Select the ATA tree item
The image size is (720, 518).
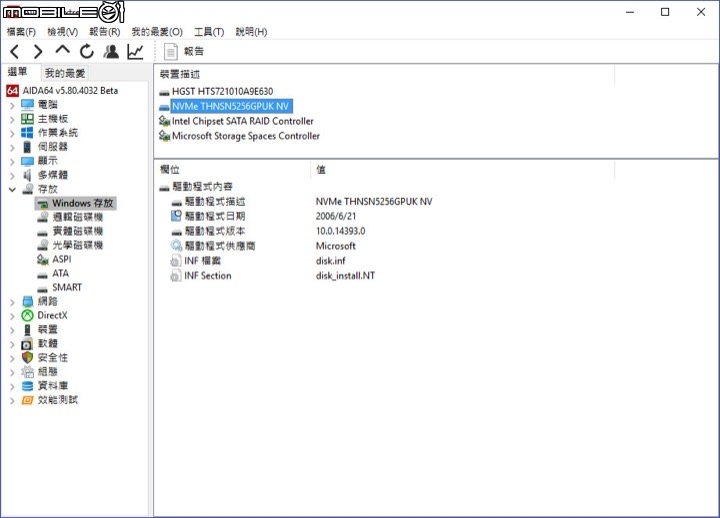[x=61, y=273]
